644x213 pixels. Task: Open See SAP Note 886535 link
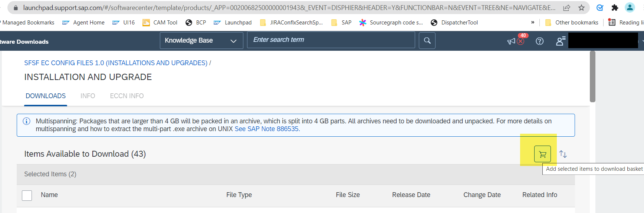click(x=267, y=129)
